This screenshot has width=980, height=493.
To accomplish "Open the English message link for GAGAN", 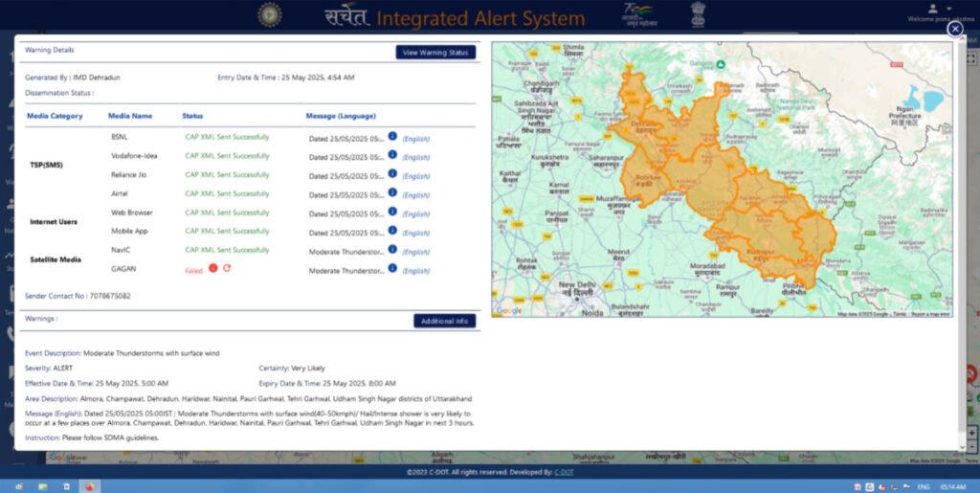I will click(x=415, y=271).
